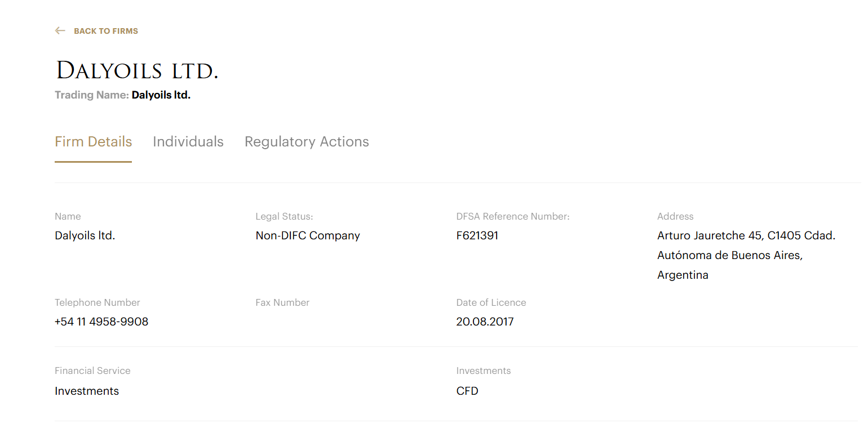Click the CFD investment type value
868x428 pixels.
(467, 391)
